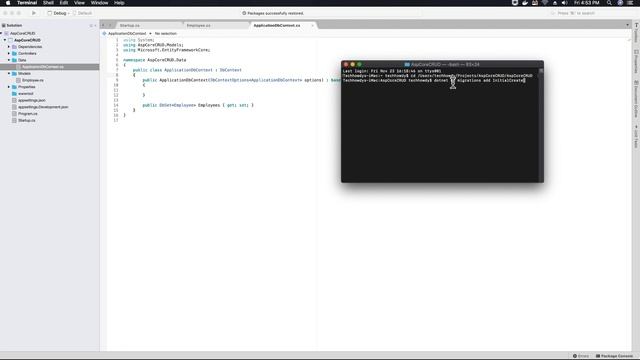The height and width of the screenshot is (360, 640).
Task: Close the ApplicationDbContext.cs tab
Action: pyautogui.click(x=313, y=25)
